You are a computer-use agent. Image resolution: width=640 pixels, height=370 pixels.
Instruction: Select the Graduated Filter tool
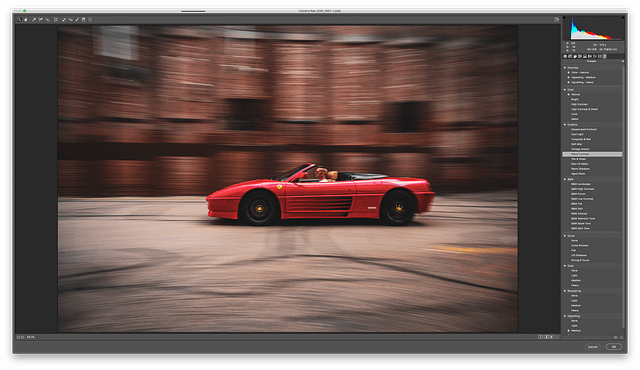click(x=84, y=20)
